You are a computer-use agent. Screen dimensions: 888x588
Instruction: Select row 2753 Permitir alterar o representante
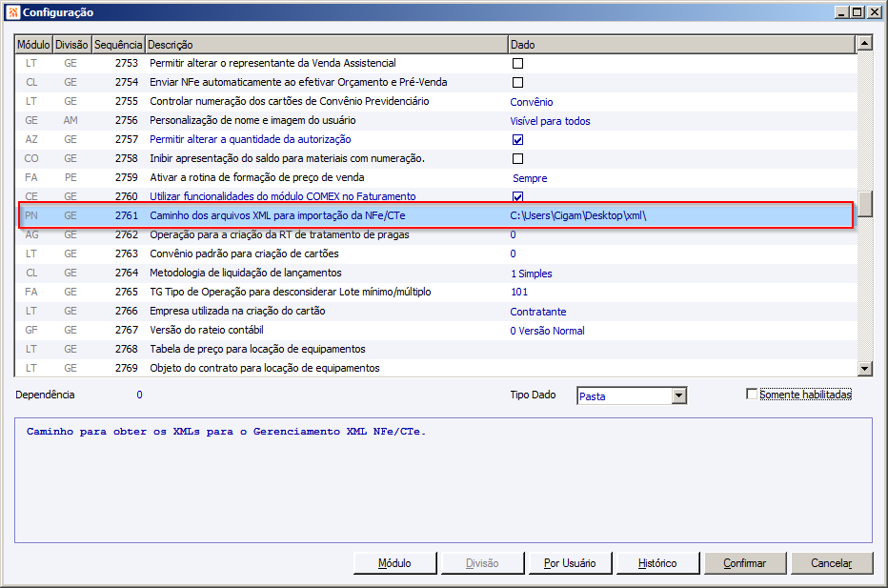(435, 64)
